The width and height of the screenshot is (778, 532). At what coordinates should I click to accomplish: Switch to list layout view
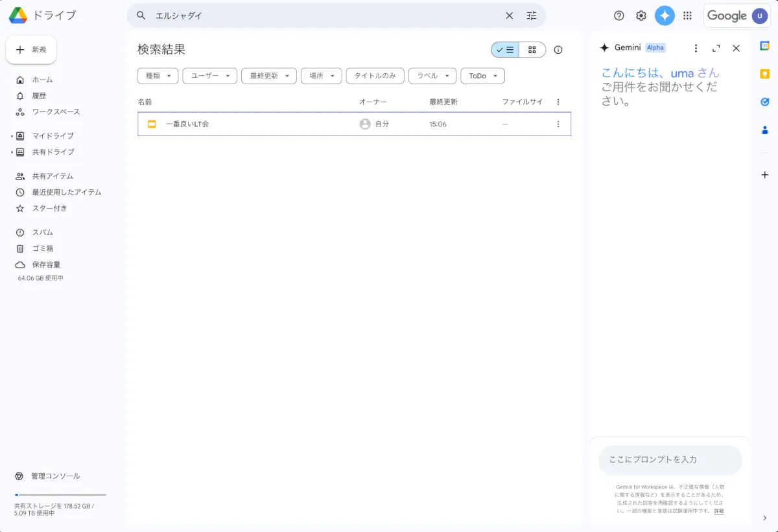505,50
